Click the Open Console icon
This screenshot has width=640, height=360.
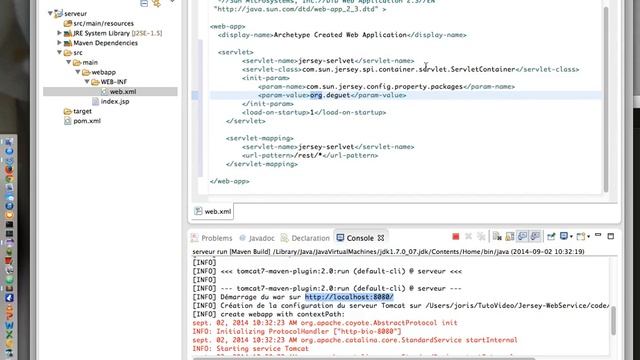pyautogui.click(x=581, y=236)
